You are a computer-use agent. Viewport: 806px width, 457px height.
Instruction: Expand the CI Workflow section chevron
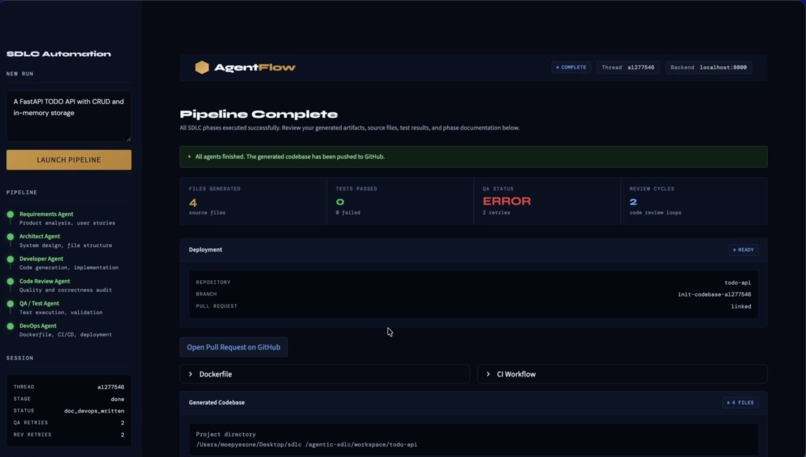[488, 374]
